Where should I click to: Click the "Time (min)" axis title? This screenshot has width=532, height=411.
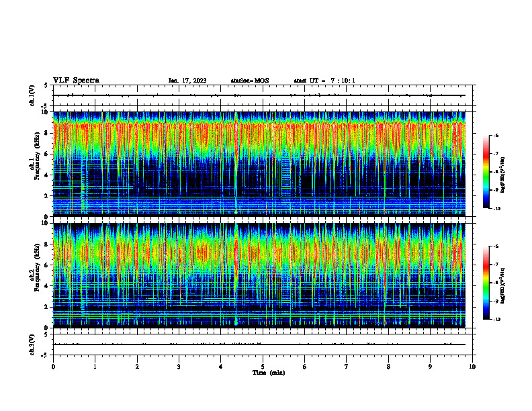pos(269,373)
